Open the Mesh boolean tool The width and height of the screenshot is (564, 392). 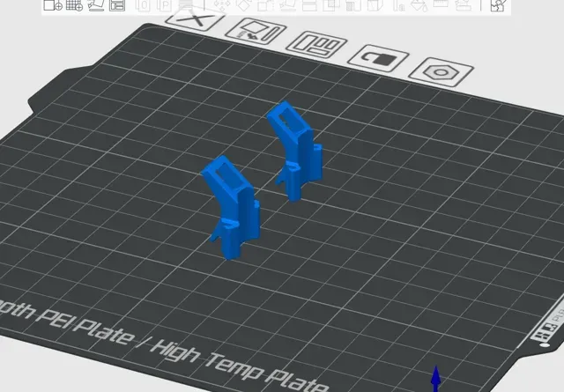(331, 5)
